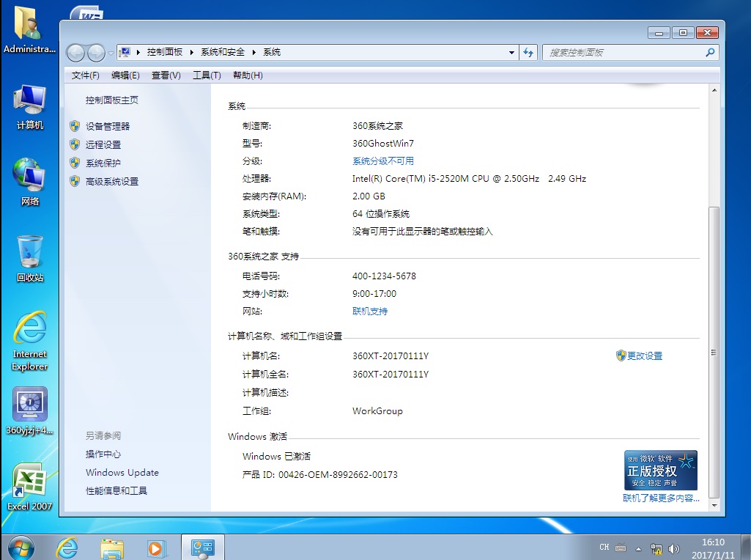
Task: Show hidden tray icons arrow
Action: pos(638,548)
